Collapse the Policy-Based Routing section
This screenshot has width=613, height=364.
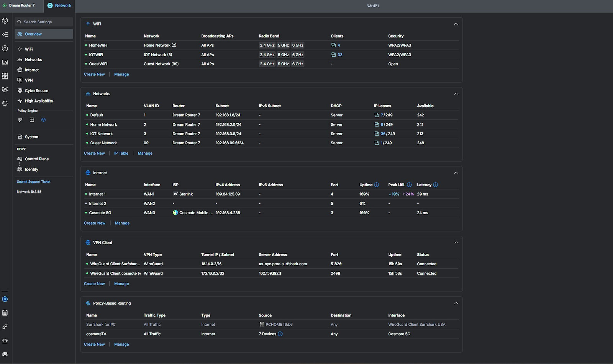[456, 303]
